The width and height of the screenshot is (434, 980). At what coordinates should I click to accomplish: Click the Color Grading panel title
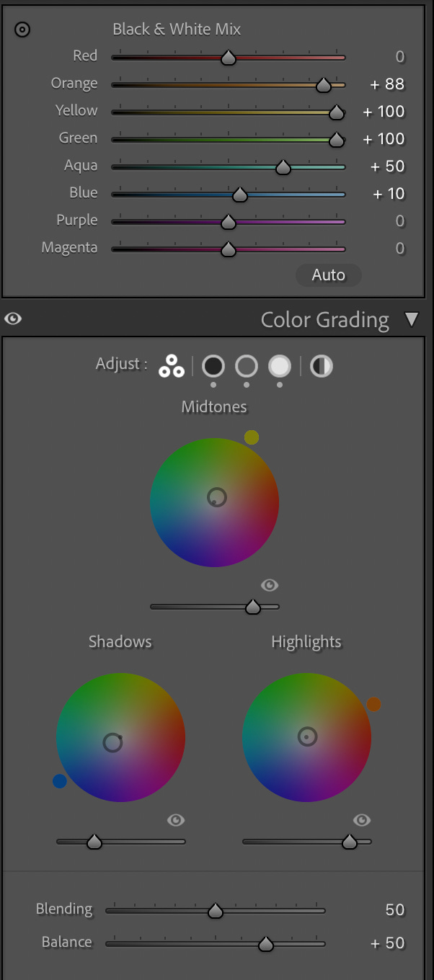[325, 320]
